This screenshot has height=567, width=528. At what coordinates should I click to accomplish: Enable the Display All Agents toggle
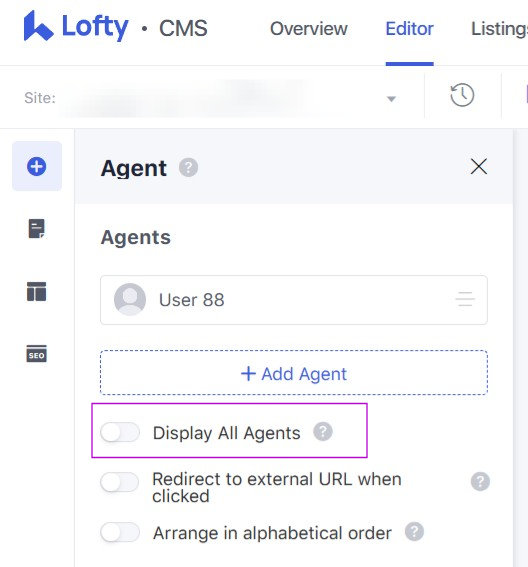(x=120, y=432)
